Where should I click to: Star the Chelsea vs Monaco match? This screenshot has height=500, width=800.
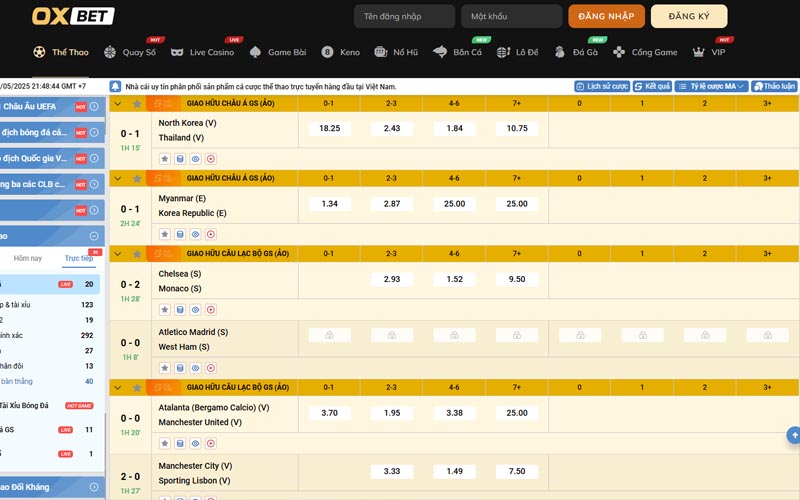coord(164,310)
